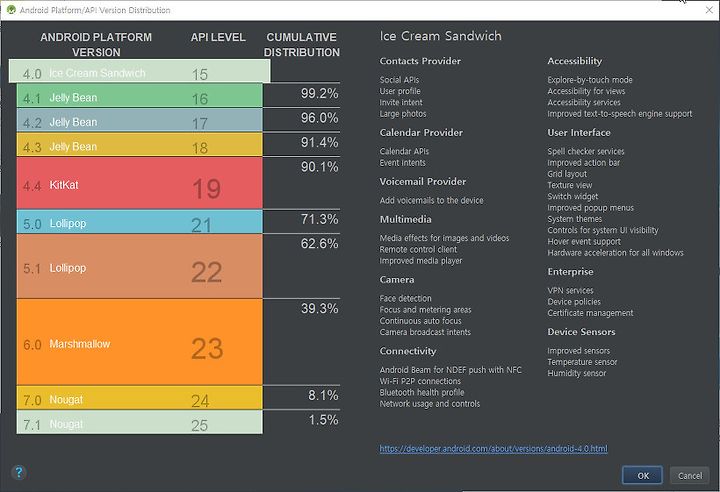The height and width of the screenshot is (492, 720).
Task: Select the 5.0 Lollipop blue bar
Action: pyautogui.click(x=140, y=222)
